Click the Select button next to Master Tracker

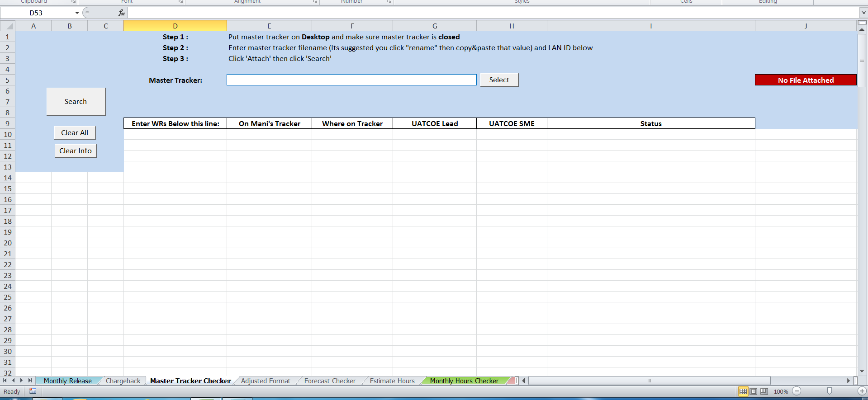coord(499,80)
